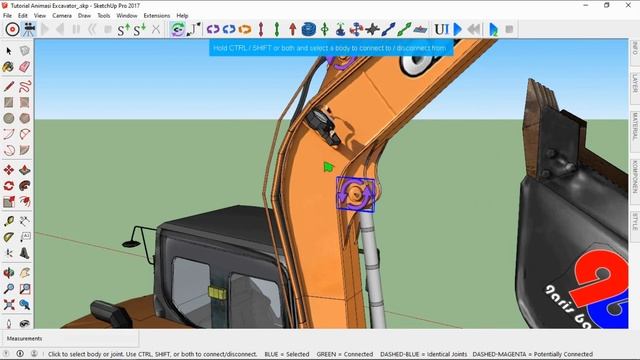Open the Edit menu

22,16
